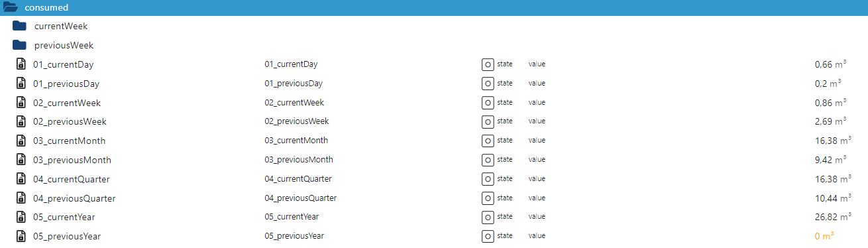Click the locked file icon for 02_previousWeek
Screen dimensions: 868x248
(x=21, y=122)
